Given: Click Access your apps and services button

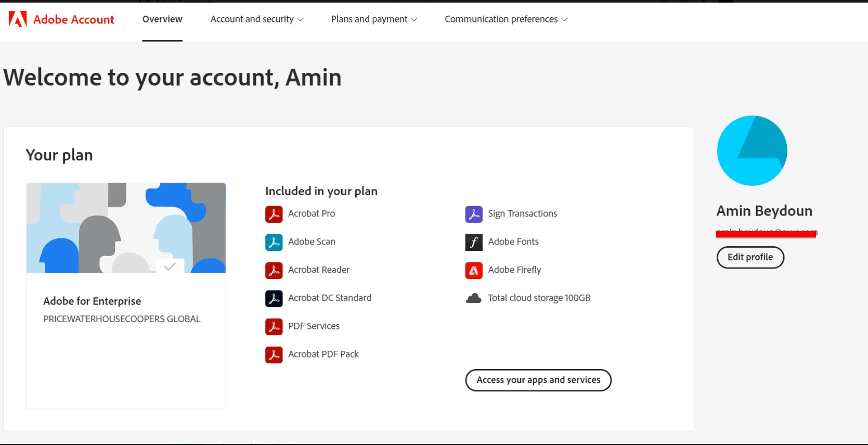Looking at the screenshot, I should (x=538, y=380).
